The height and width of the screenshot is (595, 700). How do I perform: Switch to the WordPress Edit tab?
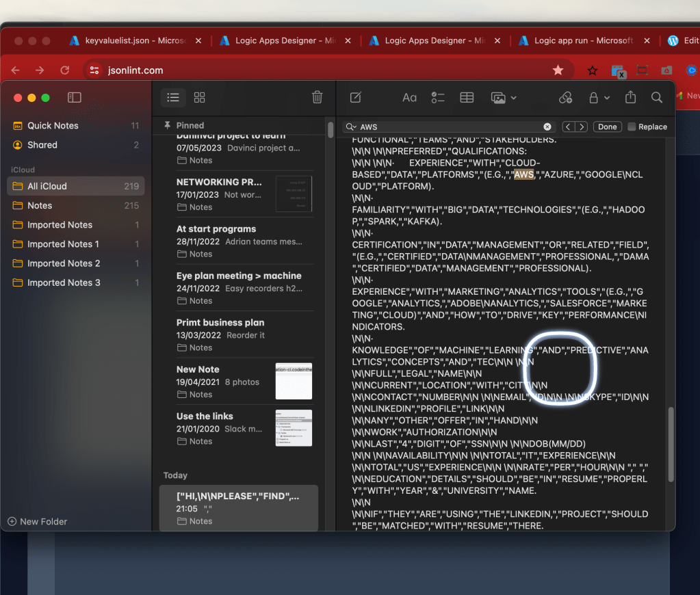pyautogui.click(x=683, y=40)
